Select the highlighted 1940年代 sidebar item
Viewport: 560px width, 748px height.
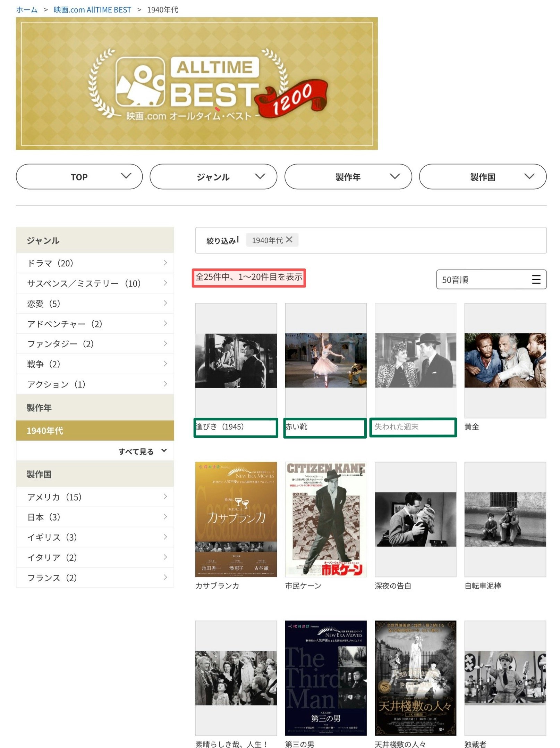click(95, 431)
